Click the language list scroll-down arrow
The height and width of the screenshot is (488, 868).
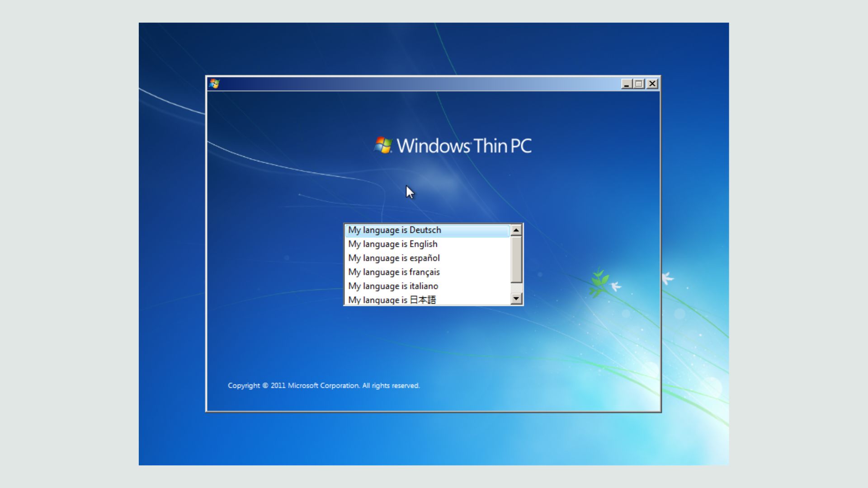point(516,298)
